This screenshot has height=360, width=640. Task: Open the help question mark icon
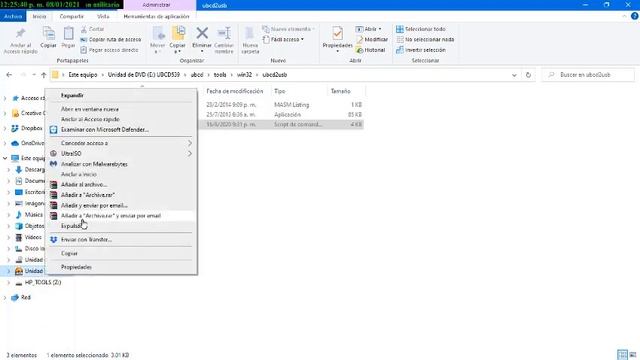[634, 16]
